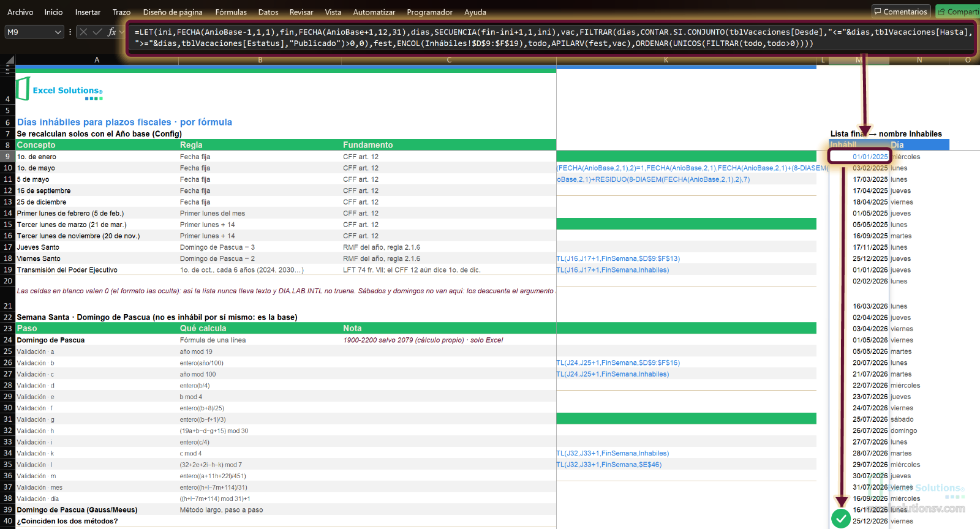Click 'Qué calcula' header cell
Image resolution: width=980 pixels, height=529 pixels.
260,328
